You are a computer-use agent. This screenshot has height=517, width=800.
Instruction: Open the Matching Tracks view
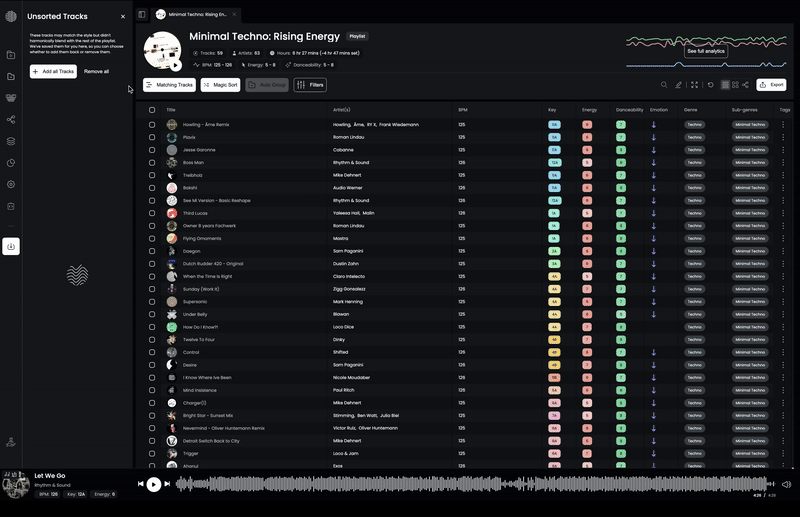169,85
